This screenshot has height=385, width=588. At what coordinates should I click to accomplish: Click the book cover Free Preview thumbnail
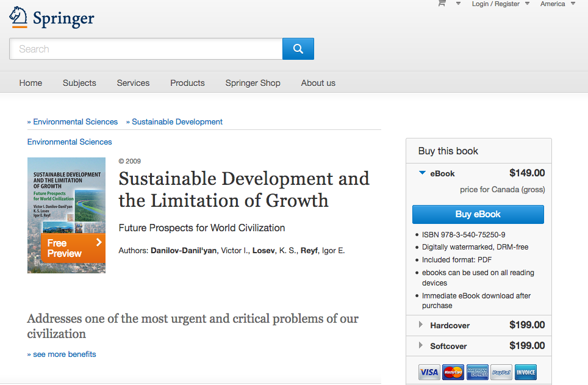[66, 215]
